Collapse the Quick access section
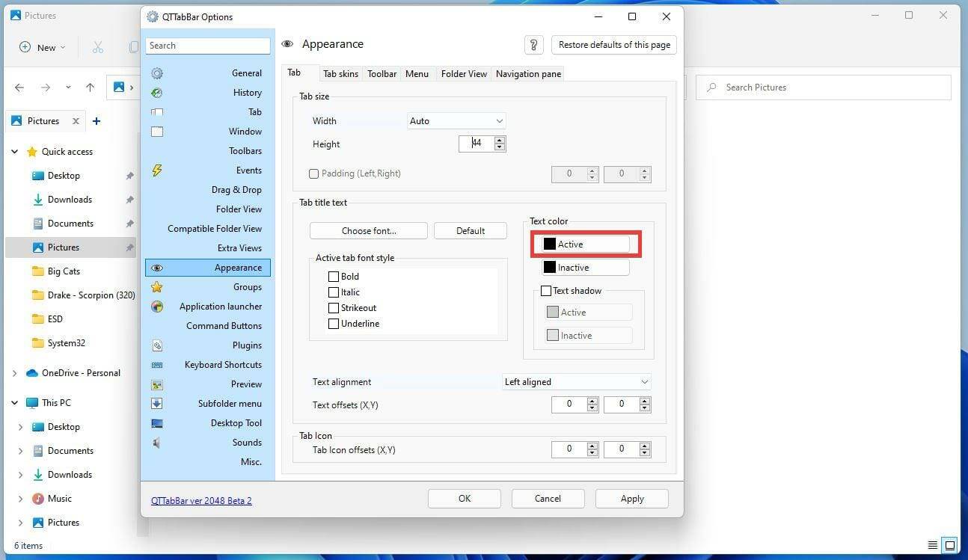Image resolution: width=968 pixels, height=560 pixels. click(x=14, y=151)
